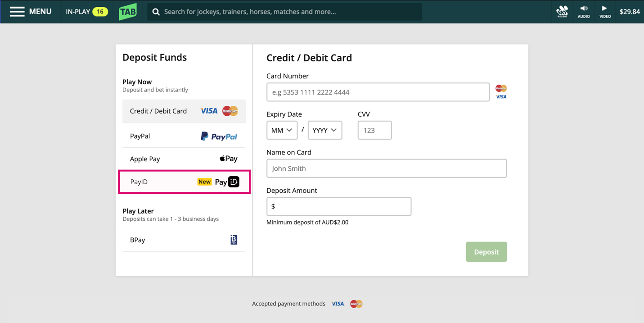Image resolution: width=644 pixels, height=323 pixels.
Task: Focus the Name on Card field
Action: [386, 168]
